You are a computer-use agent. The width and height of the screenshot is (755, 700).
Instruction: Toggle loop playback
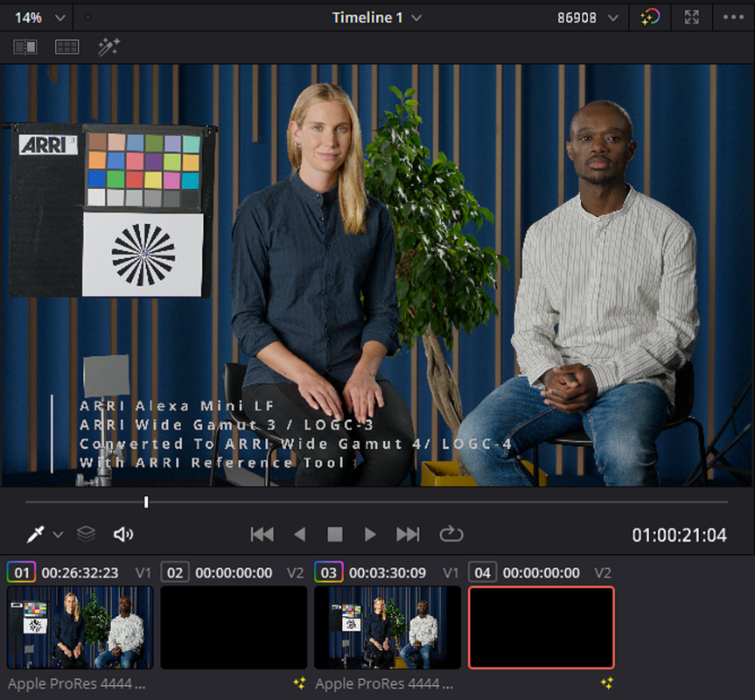pyautogui.click(x=451, y=534)
